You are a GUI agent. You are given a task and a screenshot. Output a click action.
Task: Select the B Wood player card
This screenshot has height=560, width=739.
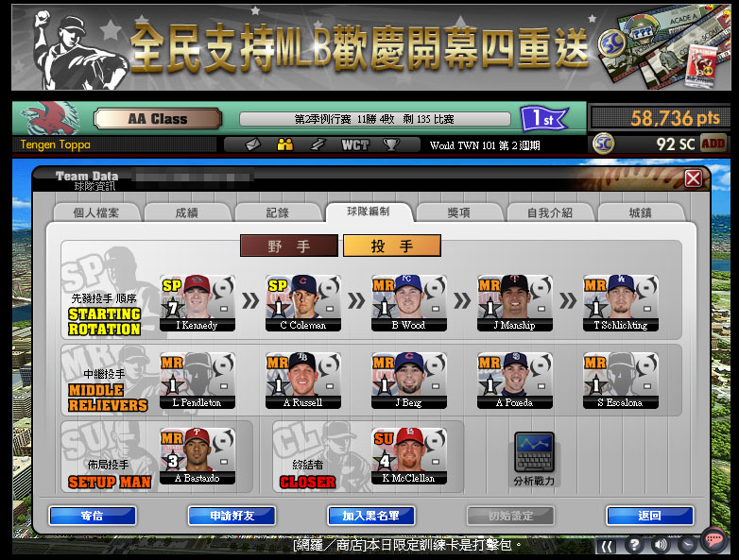(408, 303)
